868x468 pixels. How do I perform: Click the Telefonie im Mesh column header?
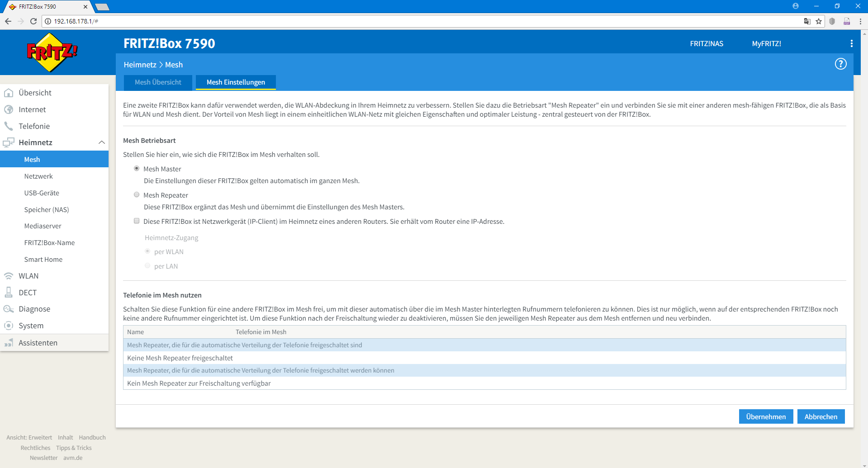pos(261,332)
